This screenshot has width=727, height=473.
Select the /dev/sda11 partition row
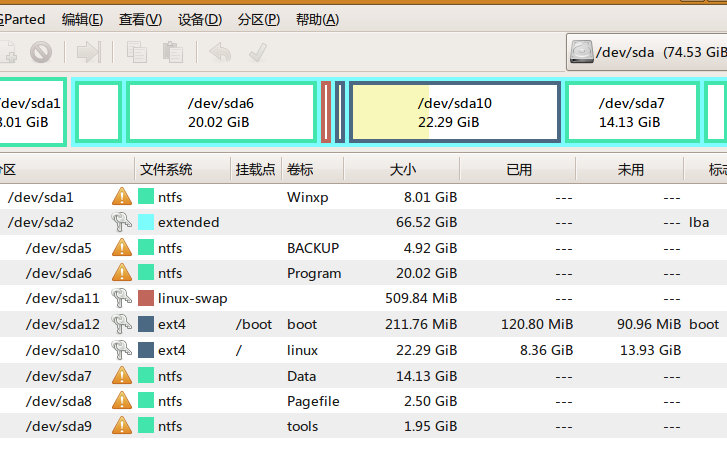click(364, 298)
